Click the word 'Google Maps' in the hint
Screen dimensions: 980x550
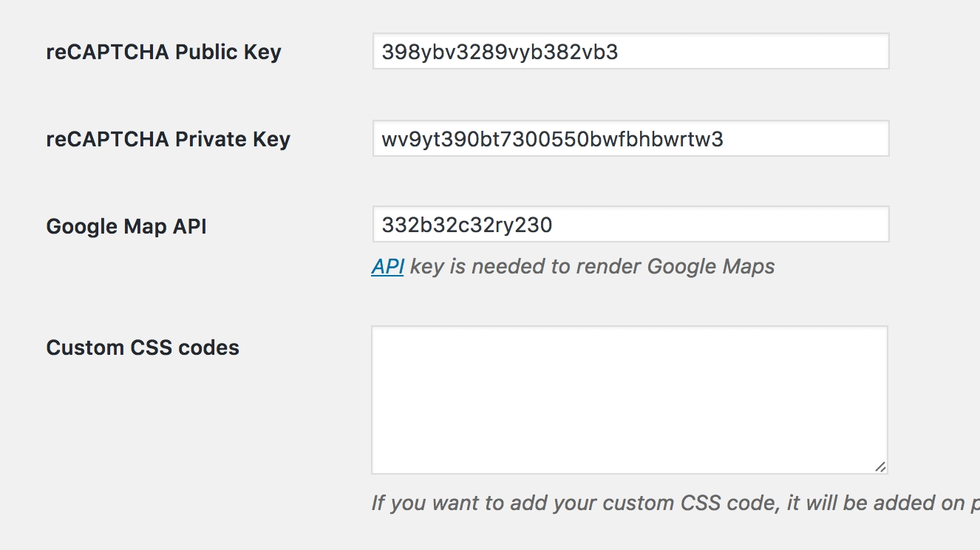tap(711, 266)
